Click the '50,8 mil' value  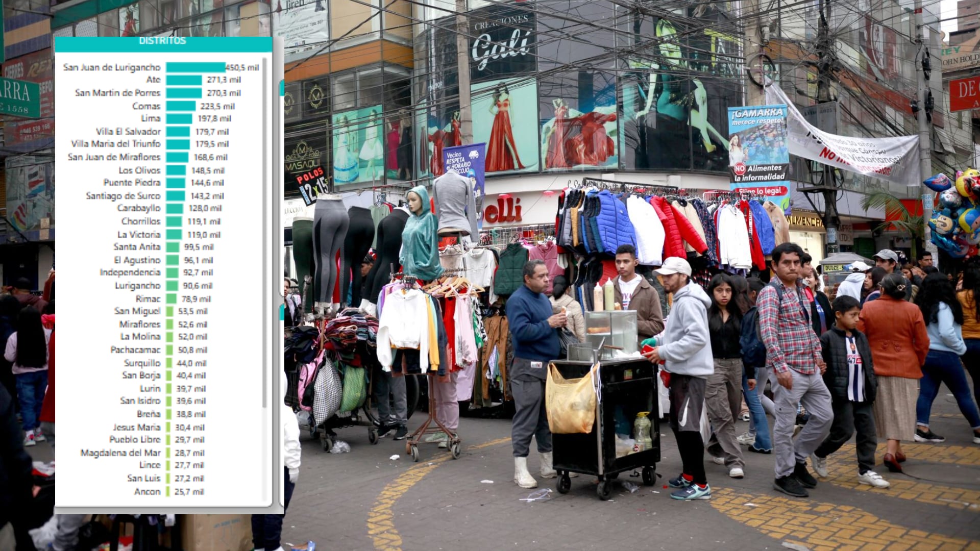tap(193, 350)
